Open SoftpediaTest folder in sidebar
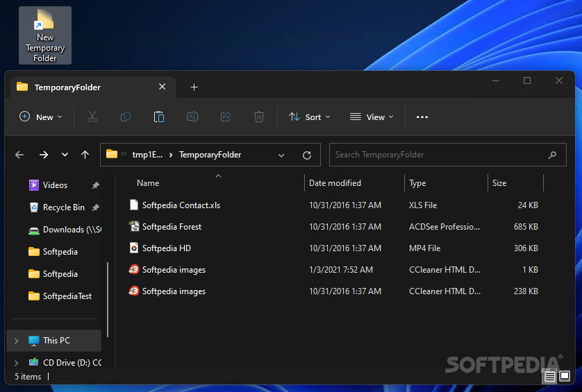Screen dimensions: 582x392 click(60, 296)
